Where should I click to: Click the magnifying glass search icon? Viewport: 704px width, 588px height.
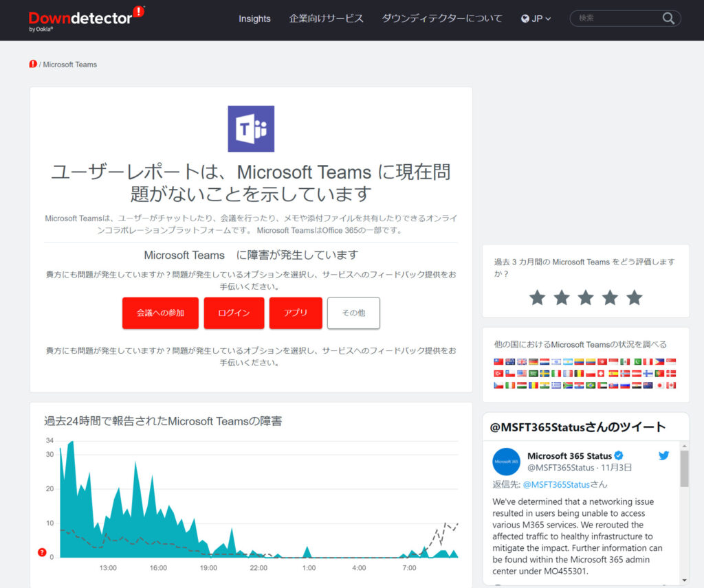[x=668, y=18]
